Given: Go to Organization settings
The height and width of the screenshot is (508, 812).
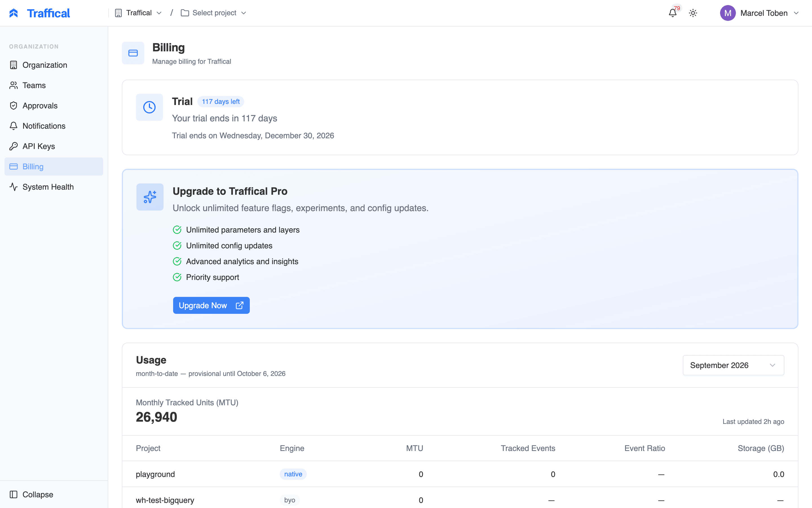Looking at the screenshot, I should (54, 65).
